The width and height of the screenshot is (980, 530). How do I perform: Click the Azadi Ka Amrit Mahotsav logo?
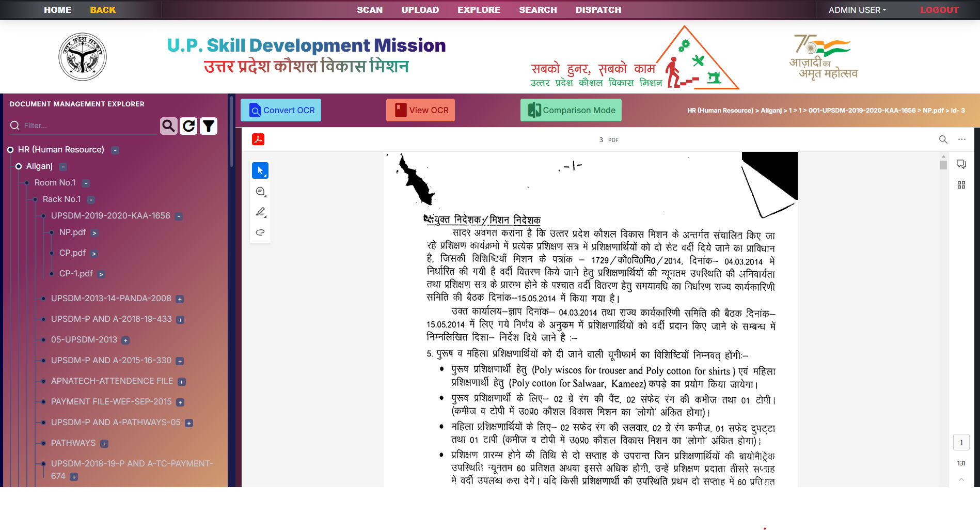coord(823,57)
